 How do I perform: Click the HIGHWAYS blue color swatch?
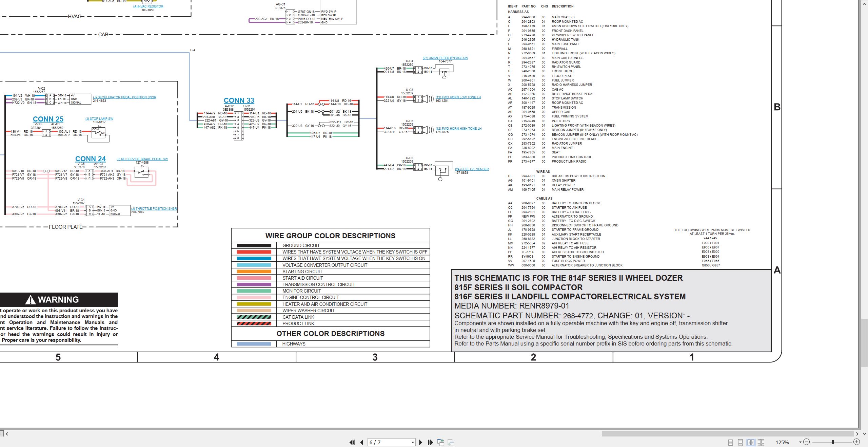[x=254, y=344]
